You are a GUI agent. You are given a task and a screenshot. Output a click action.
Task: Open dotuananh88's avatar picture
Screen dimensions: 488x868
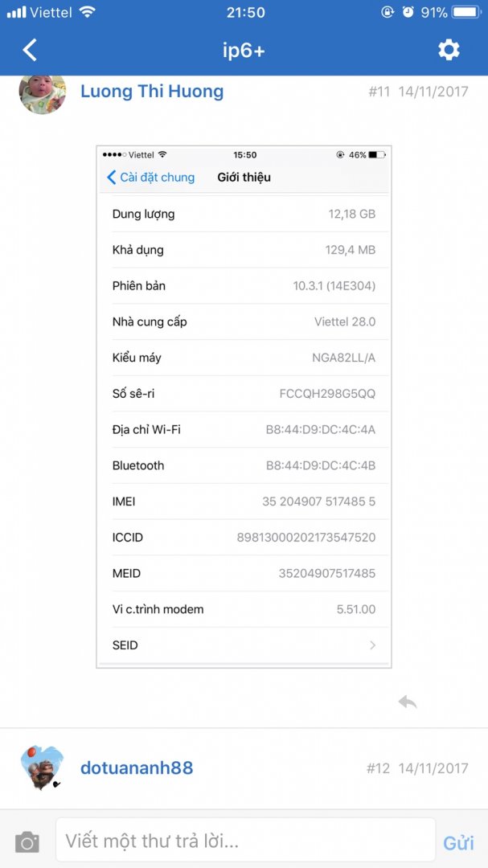coord(42,768)
